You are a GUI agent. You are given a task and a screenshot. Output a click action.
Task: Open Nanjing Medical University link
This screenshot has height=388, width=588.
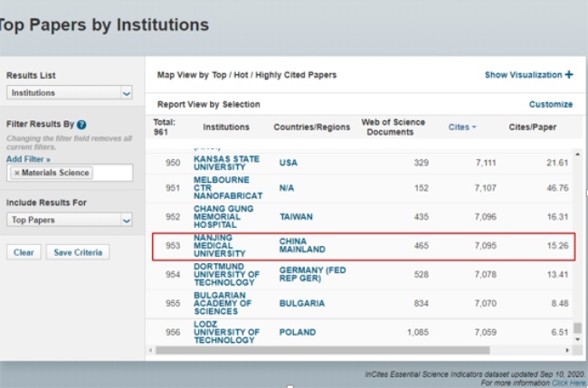point(220,245)
